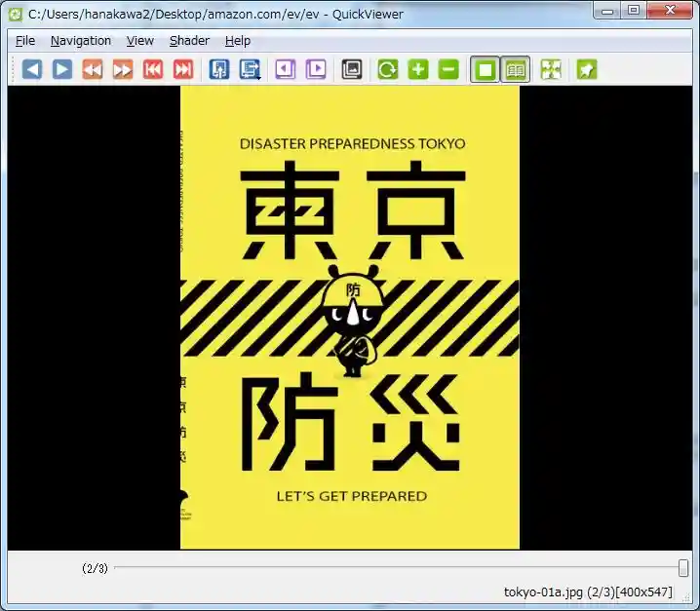The height and width of the screenshot is (611, 700).
Task: Click the green pin stay-on-top icon
Action: pos(587,69)
